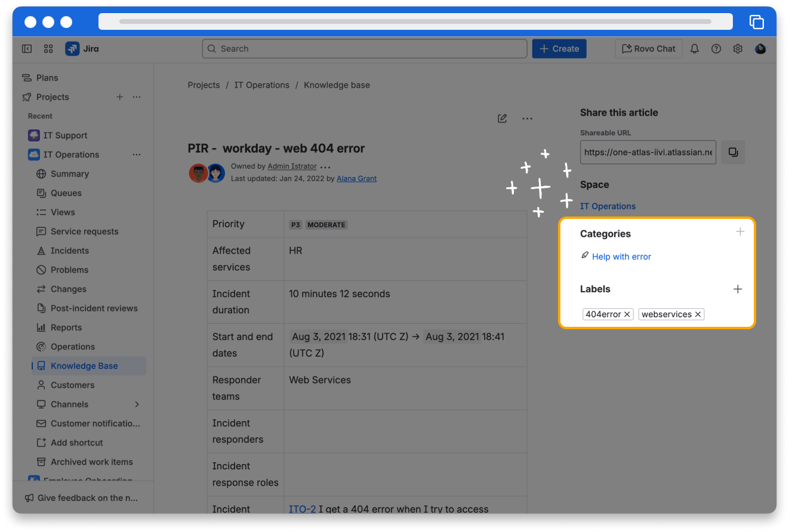Go to Post-incident reviews
789x532 pixels.
pyautogui.click(x=94, y=308)
